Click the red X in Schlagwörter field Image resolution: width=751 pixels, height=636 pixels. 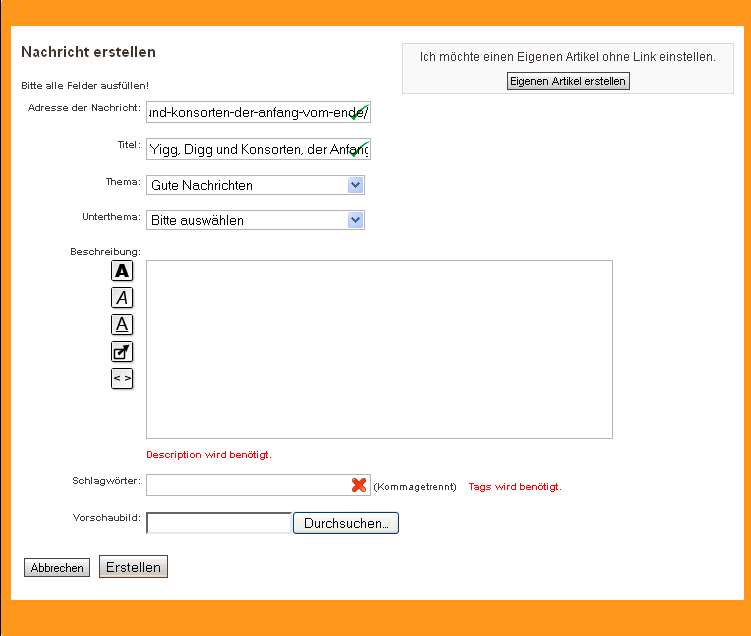point(359,485)
